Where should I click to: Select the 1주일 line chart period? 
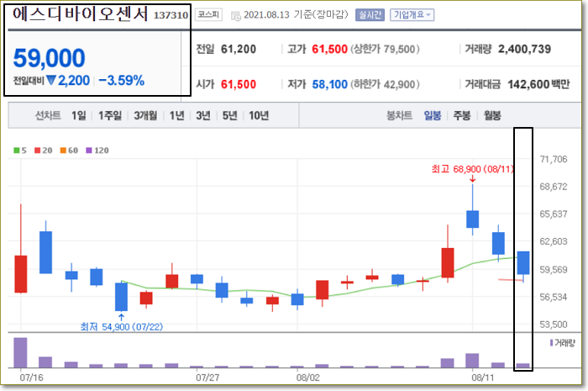point(110,115)
